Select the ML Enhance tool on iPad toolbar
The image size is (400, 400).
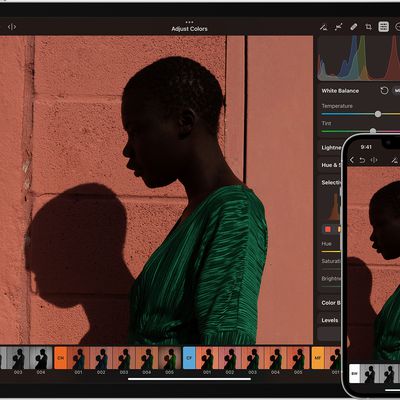[323, 27]
